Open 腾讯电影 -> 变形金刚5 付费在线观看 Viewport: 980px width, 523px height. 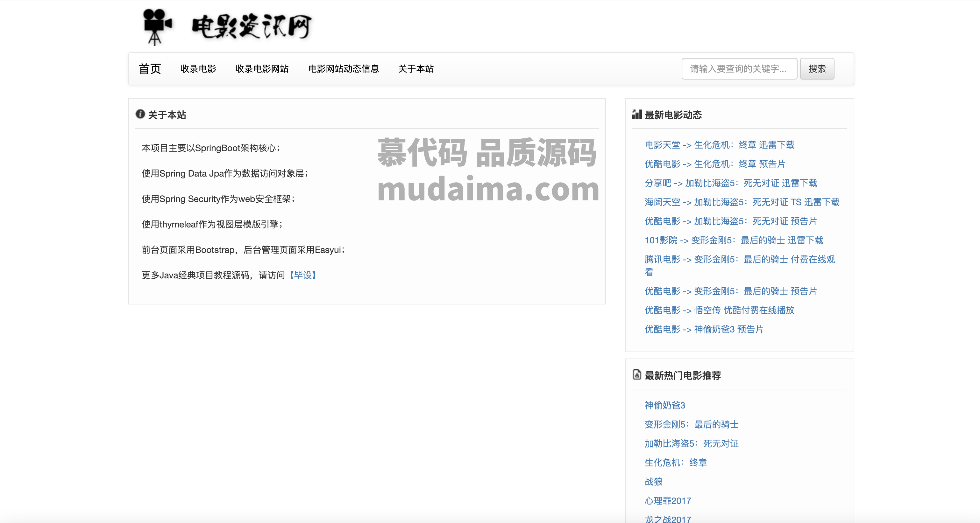[740, 266]
